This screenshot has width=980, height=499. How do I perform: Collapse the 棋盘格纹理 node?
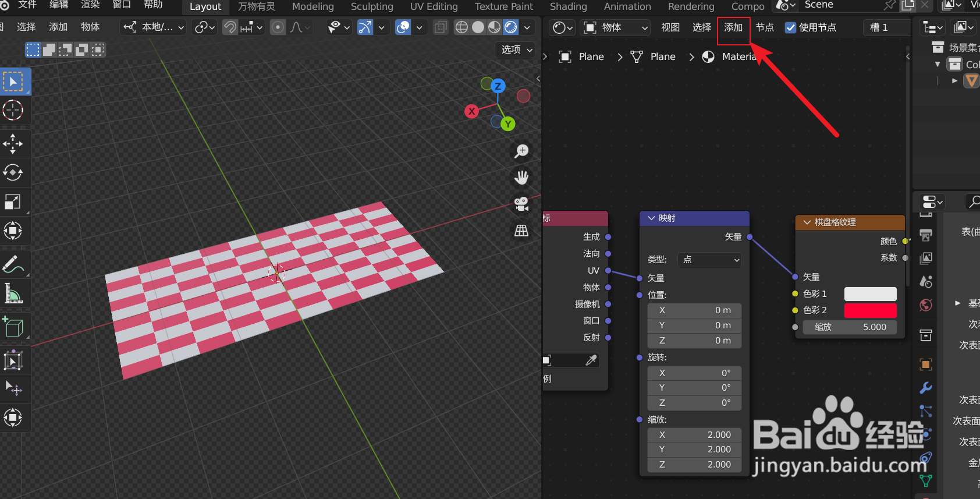click(807, 222)
